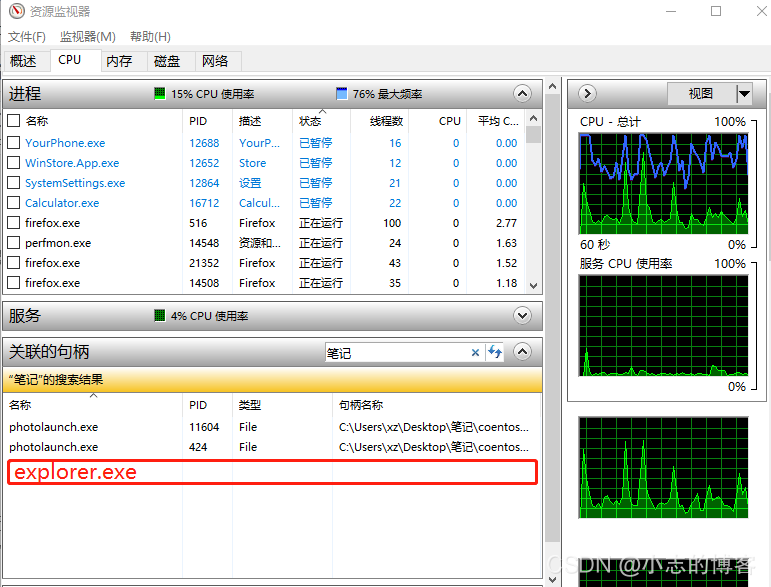The image size is (771, 587).
Task: Click the 平均 C... column header
Action: click(496, 121)
